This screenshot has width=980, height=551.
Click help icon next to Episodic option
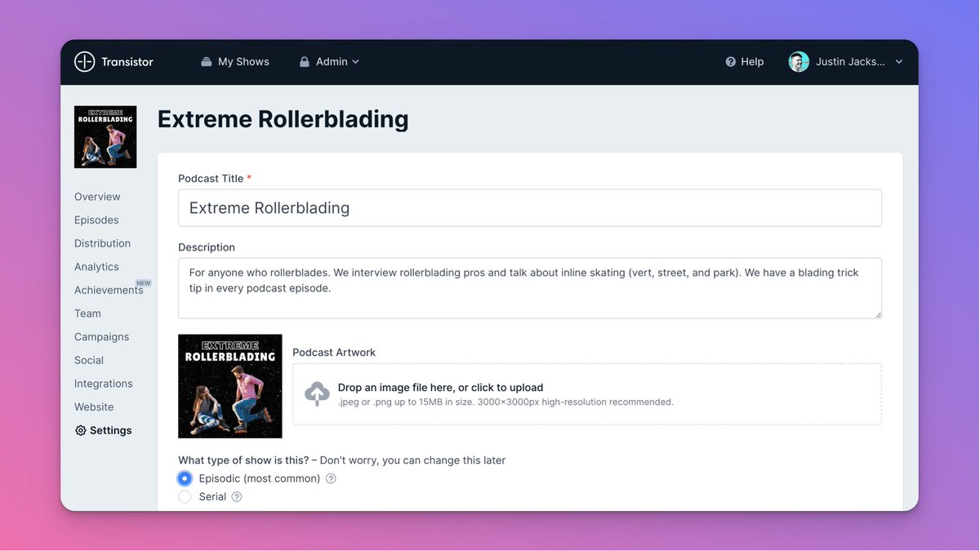point(331,479)
